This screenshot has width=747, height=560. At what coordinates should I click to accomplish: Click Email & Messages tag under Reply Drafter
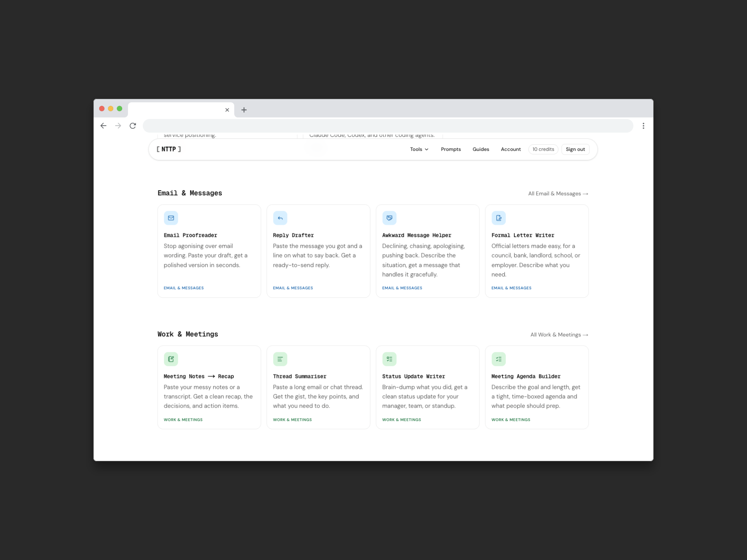click(x=293, y=288)
